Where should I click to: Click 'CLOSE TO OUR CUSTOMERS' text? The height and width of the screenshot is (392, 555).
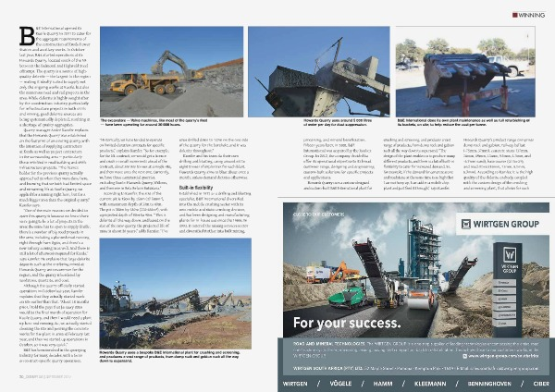tap(318, 214)
